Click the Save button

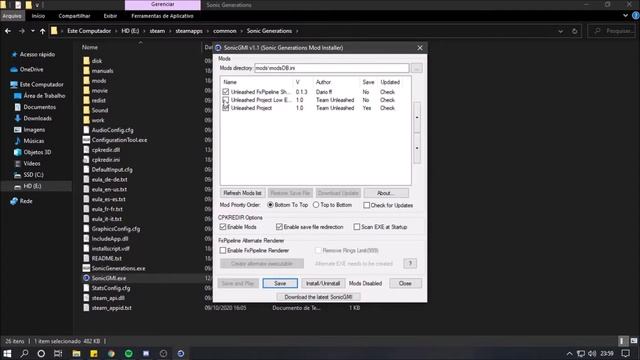point(280,283)
